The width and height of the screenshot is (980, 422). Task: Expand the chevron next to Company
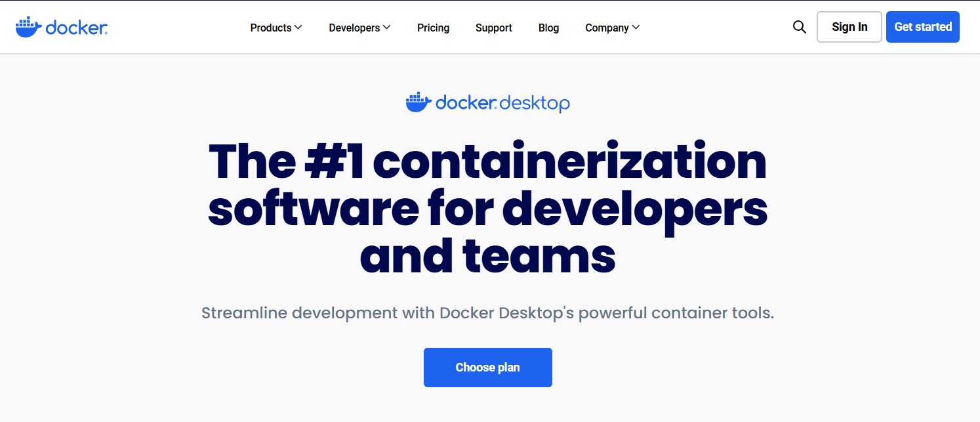pos(636,28)
